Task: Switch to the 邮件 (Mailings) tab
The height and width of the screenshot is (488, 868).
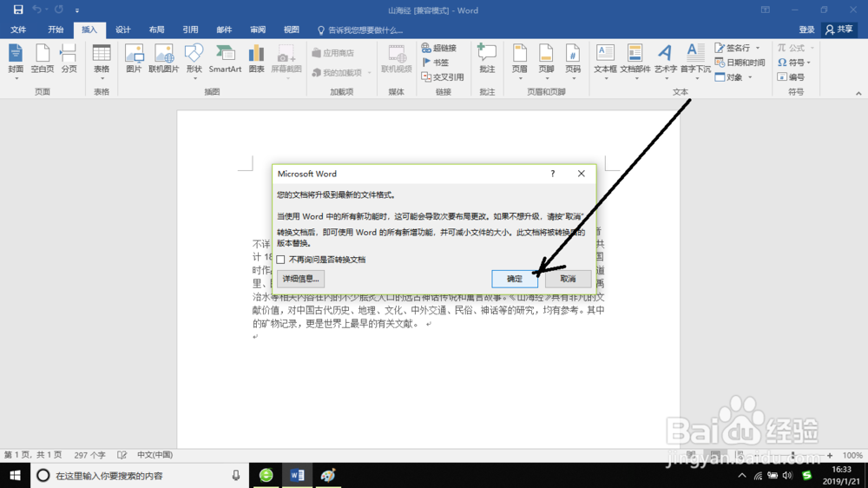Action: pos(224,30)
